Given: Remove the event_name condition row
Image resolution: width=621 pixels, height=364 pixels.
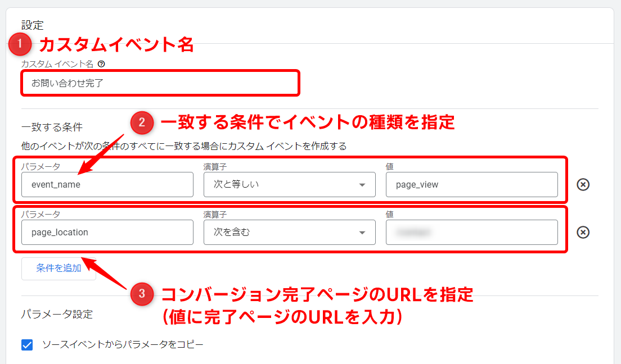Looking at the screenshot, I should coord(583,184).
